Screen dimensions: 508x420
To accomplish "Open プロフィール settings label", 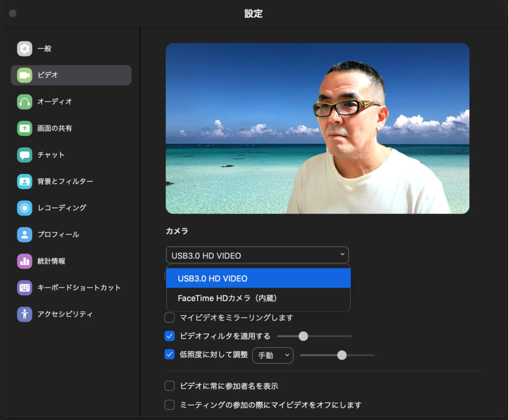I will [59, 235].
